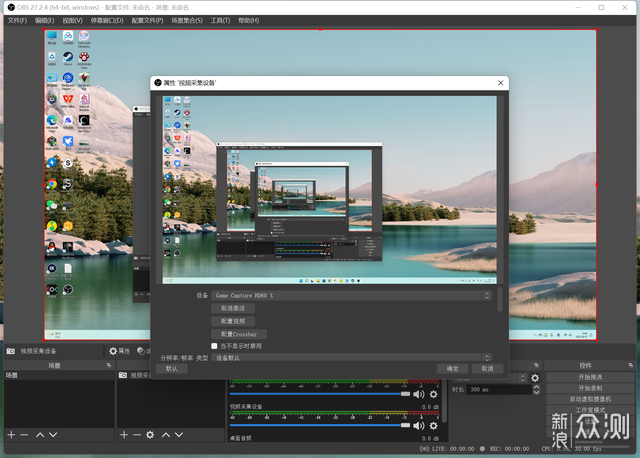The image size is (640, 458).
Task: Open transition properties gear icon
Action: click(x=535, y=378)
